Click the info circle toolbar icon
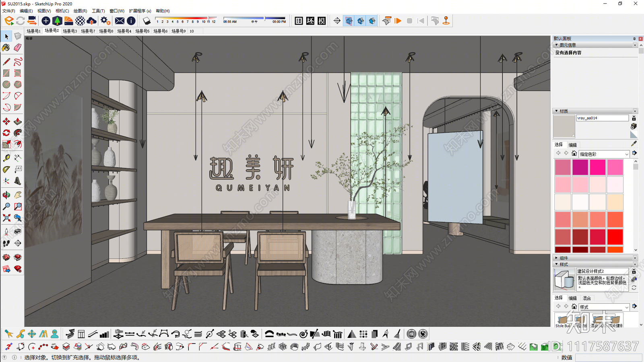The height and width of the screenshot is (362, 644). pos(131,21)
